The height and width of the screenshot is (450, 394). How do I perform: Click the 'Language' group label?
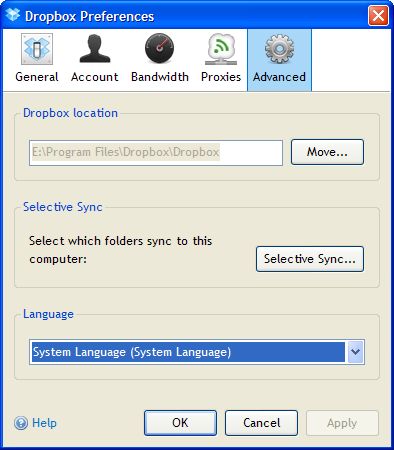tap(48, 314)
